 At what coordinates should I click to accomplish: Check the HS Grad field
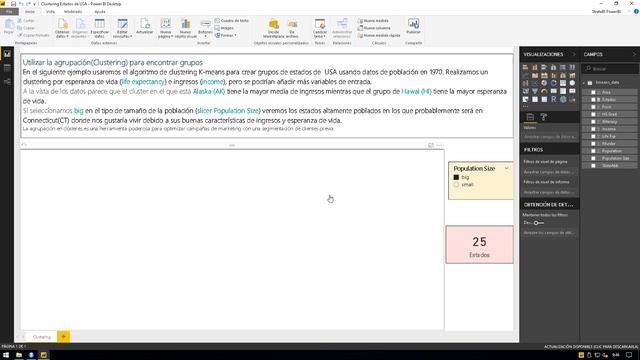tap(593, 114)
